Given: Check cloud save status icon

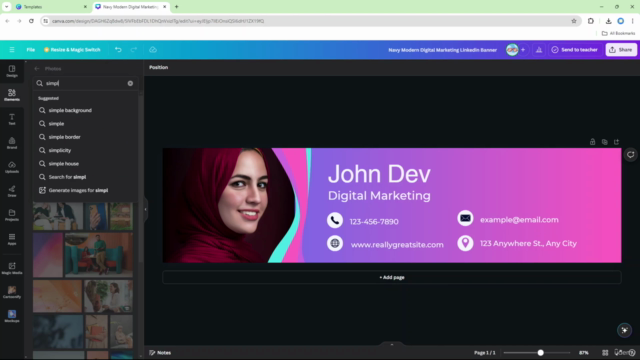Looking at the screenshot, I should coord(153,50).
